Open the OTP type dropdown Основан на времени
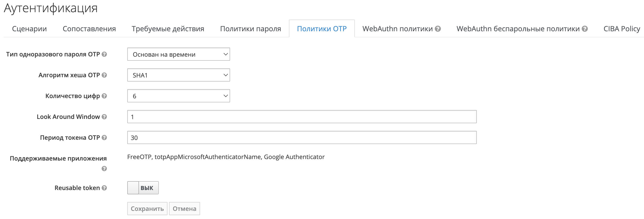This screenshot has width=644, height=219. point(178,54)
